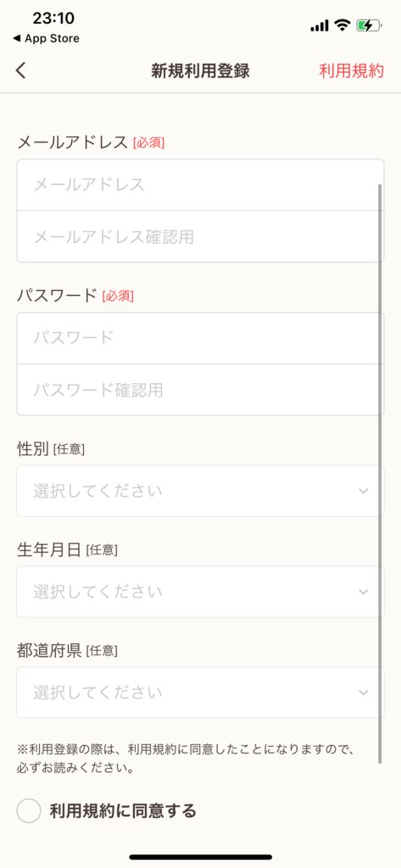The height and width of the screenshot is (868, 401).
Task: Tap the 新規利用登録 page title
Action: pos(200,71)
